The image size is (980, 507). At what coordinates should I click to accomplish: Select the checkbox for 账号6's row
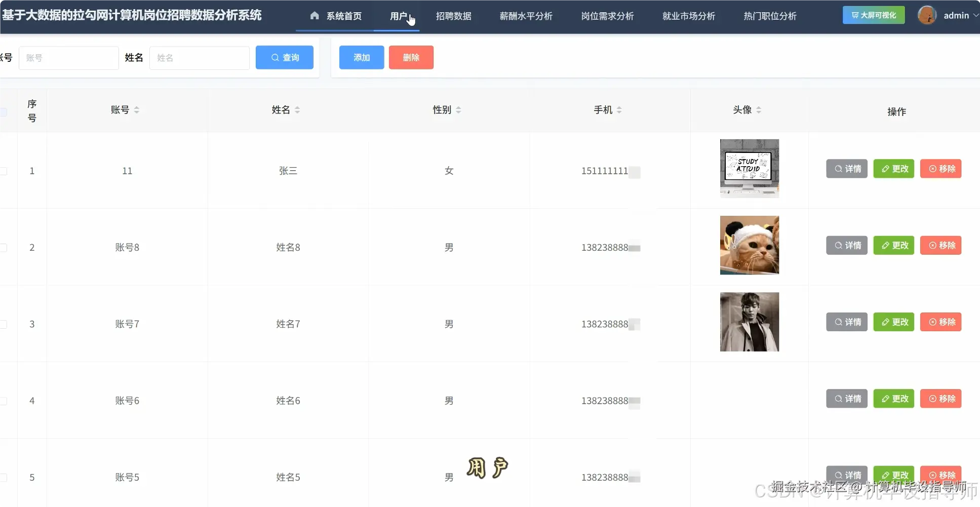pyautogui.click(x=4, y=400)
